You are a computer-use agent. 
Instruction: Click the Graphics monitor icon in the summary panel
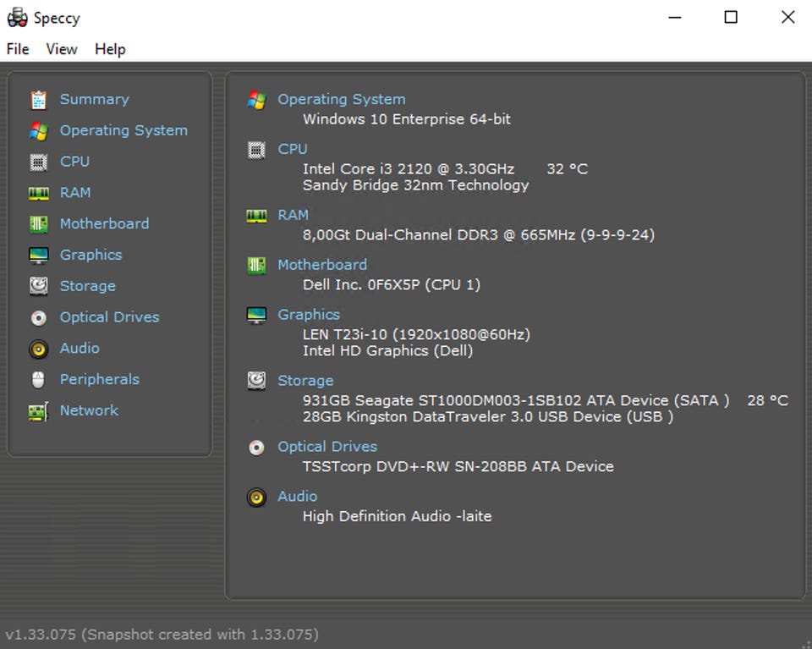(x=256, y=315)
